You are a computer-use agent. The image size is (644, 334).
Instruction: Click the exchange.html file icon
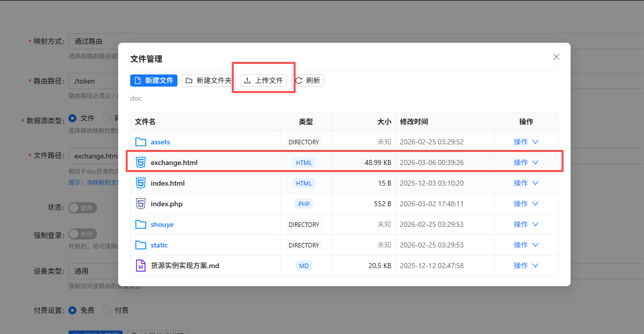(141, 162)
